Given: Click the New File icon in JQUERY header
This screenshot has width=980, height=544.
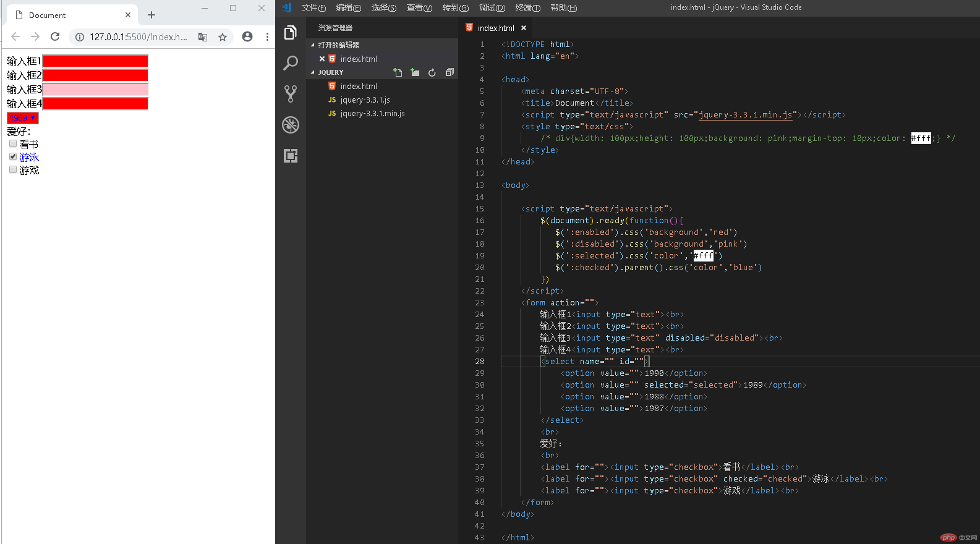Looking at the screenshot, I should tap(398, 72).
